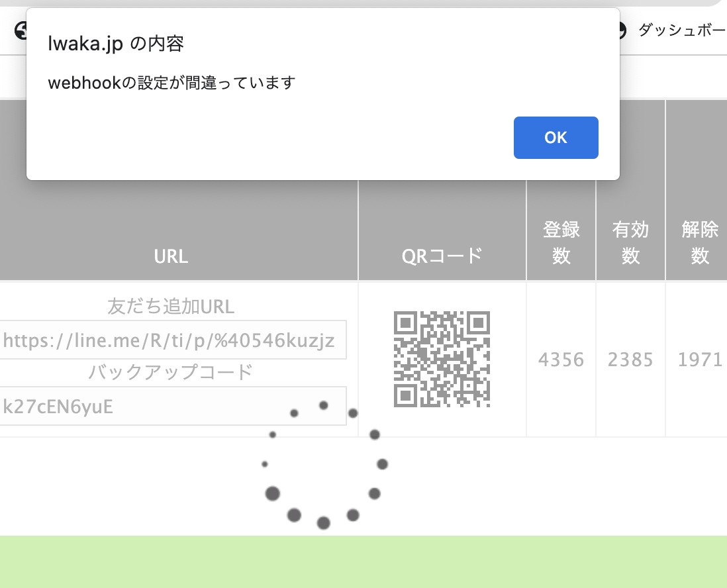Click the QR code image
The height and width of the screenshot is (588, 727).
[x=442, y=359]
